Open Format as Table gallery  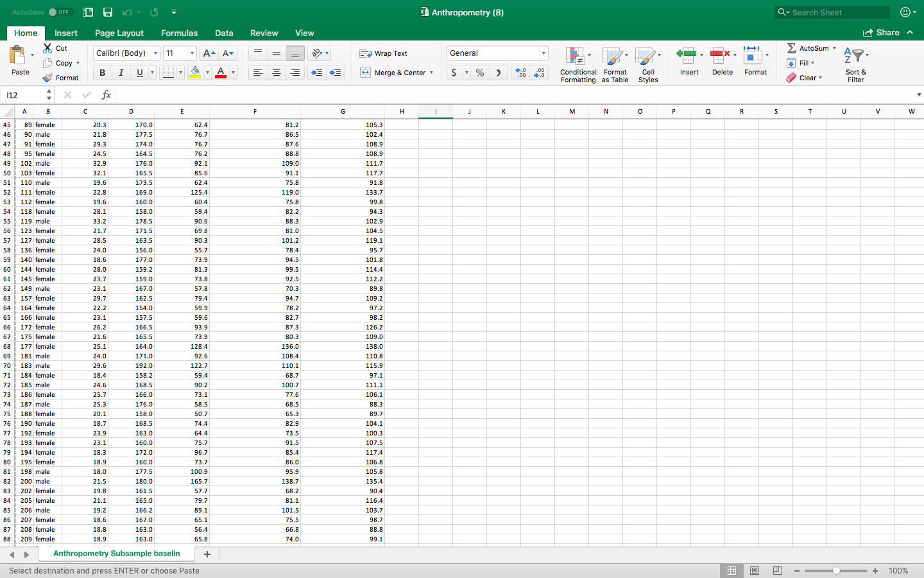615,64
